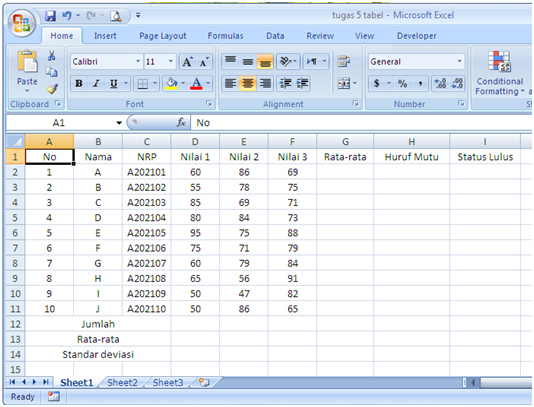Click the Save icon in Quick Access Toolbar
This screenshot has height=407, width=534.
click(51, 15)
